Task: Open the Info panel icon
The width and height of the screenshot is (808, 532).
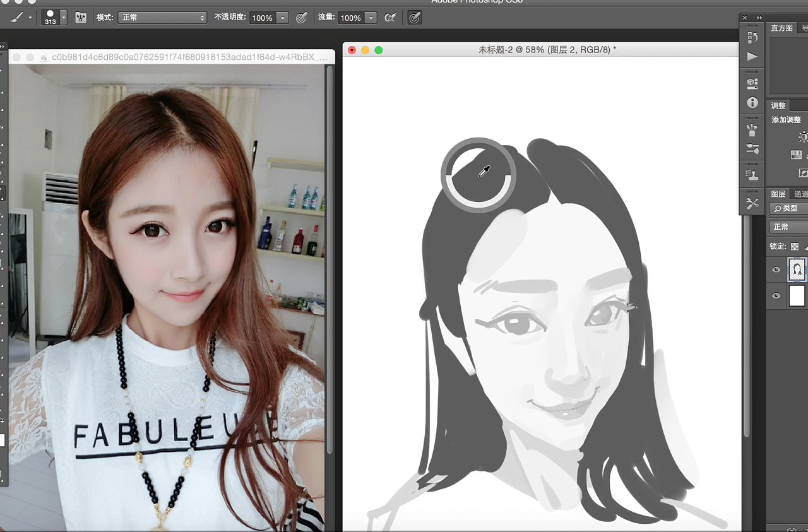Action: (x=752, y=102)
